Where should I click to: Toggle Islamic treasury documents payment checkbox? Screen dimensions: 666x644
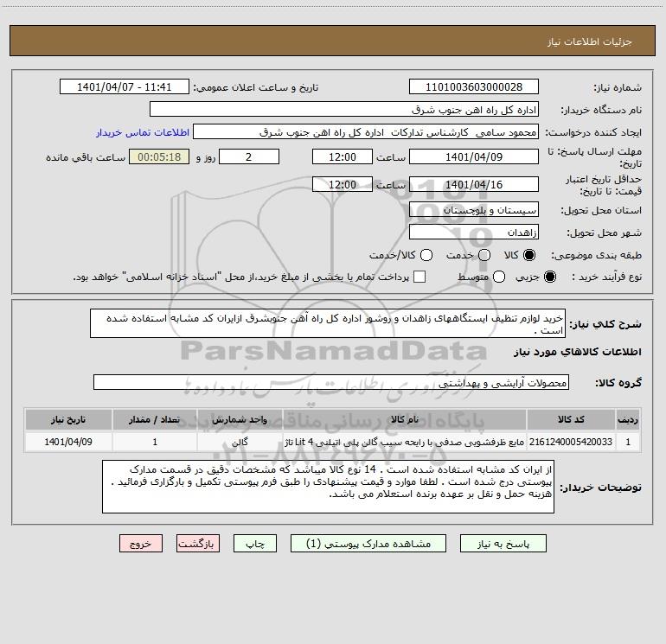click(x=419, y=277)
